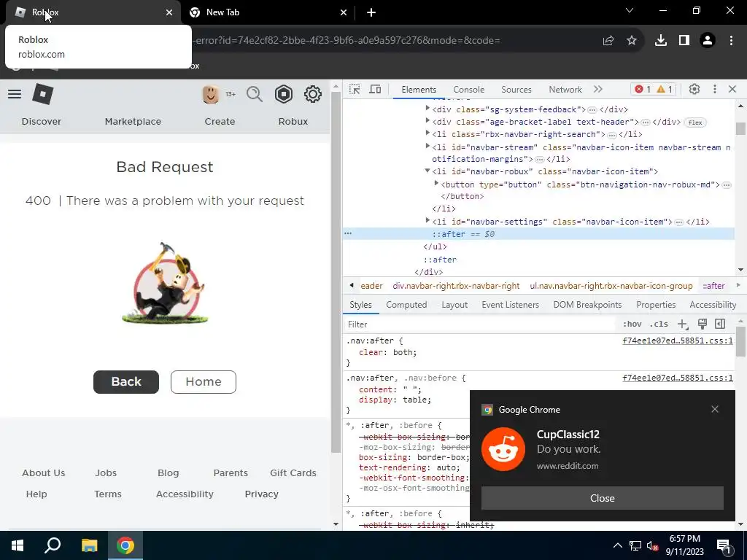The height and width of the screenshot is (560, 747).
Task: Expand the sg-system-feedback div node
Action: [x=427, y=109]
